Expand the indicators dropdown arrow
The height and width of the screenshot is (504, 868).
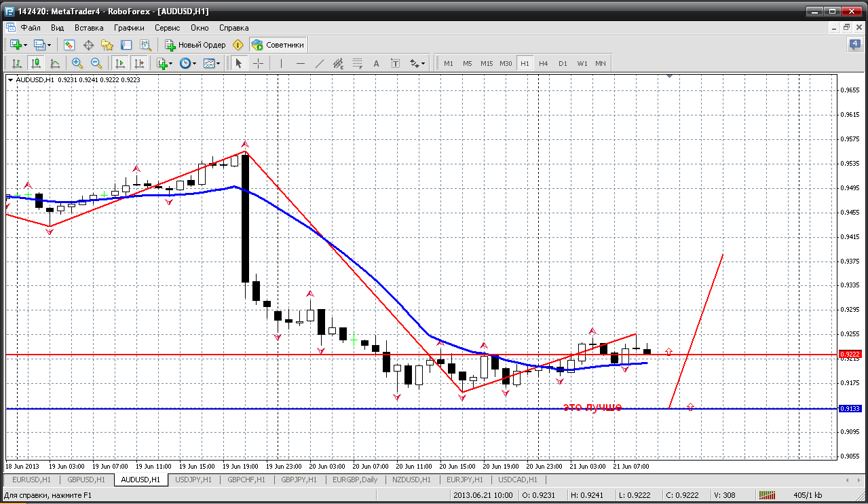[x=171, y=64]
